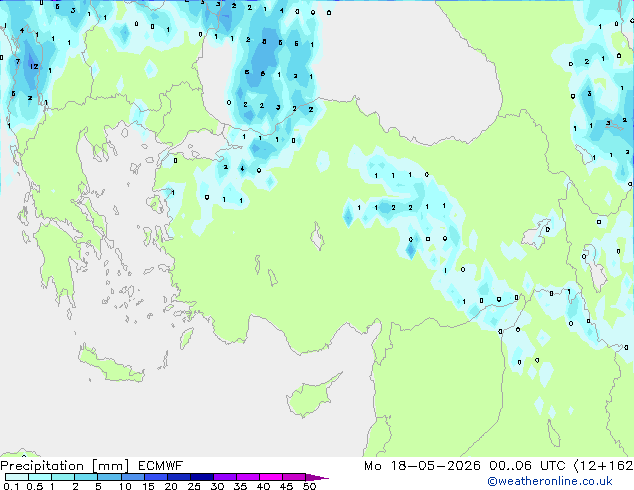Select the 35–40 mm legend swatch
The image size is (634, 490).
(248, 477)
